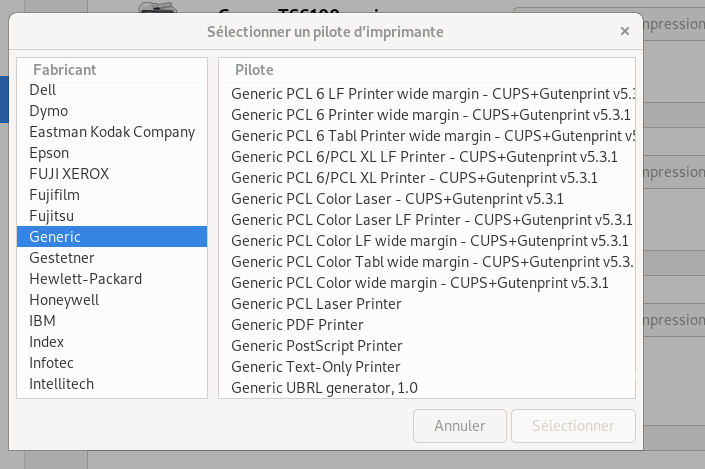Select Generic PCL Laser Printer driver

(427, 304)
